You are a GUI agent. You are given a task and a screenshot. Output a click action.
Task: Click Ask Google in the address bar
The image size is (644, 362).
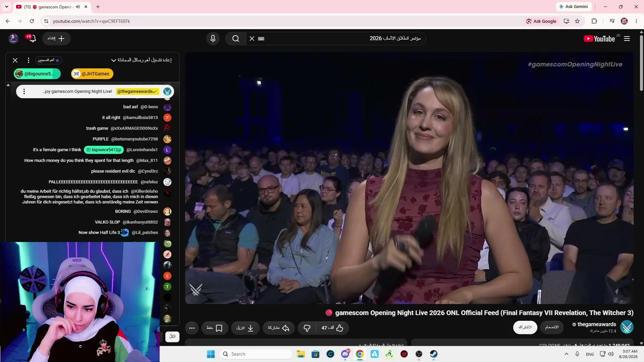click(x=541, y=21)
